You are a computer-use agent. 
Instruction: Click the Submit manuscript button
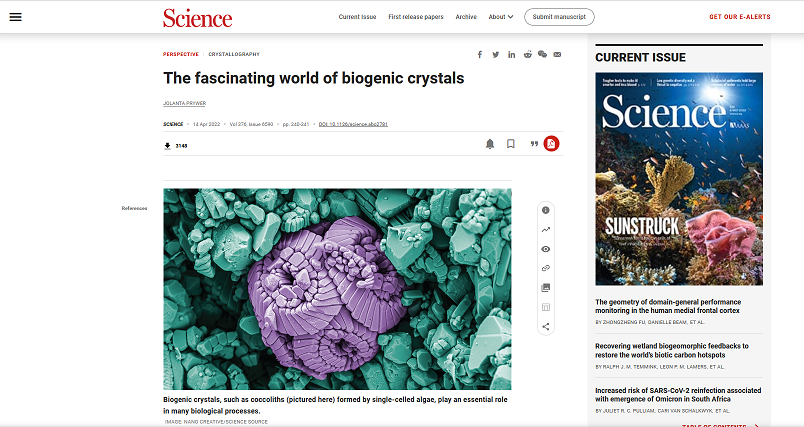point(559,17)
